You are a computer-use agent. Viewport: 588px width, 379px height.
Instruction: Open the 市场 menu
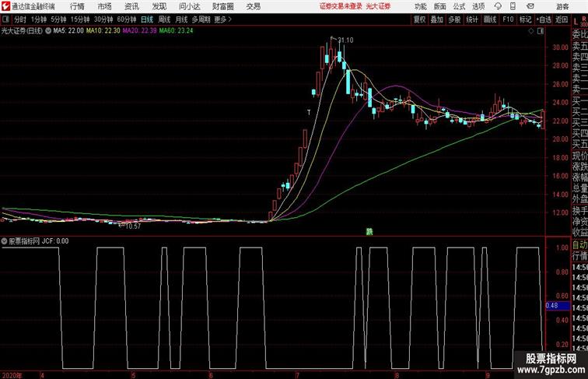coord(104,6)
